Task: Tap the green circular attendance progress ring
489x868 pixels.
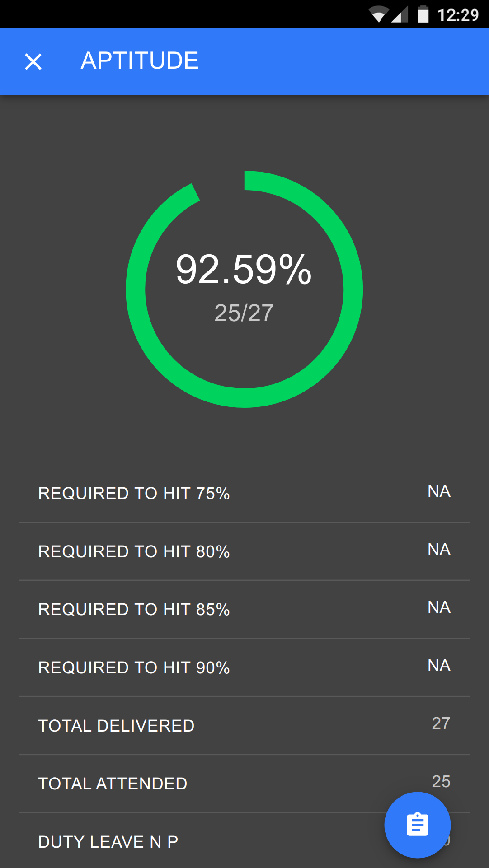Action: (x=244, y=289)
